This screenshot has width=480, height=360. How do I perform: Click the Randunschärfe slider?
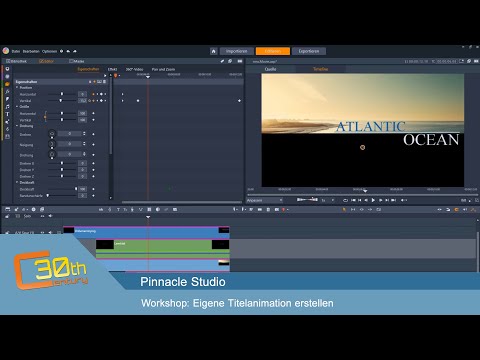tap(62, 196)
